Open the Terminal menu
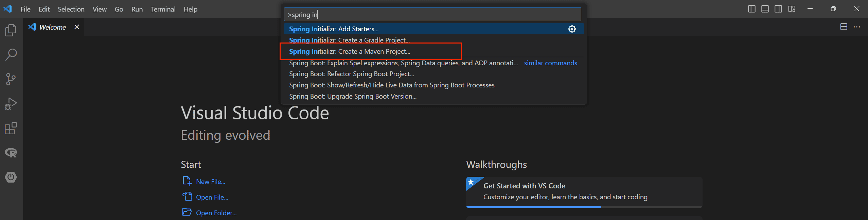The width and height of the screenshot is (868, 220). coord(163,9)
